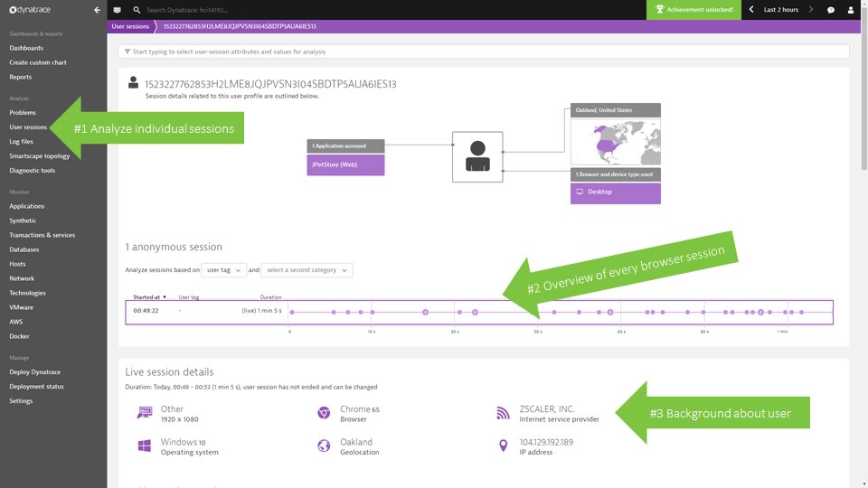This screenshot has width=868, height=488.
Task: Click the Duration column header
Action: point(270,297)
